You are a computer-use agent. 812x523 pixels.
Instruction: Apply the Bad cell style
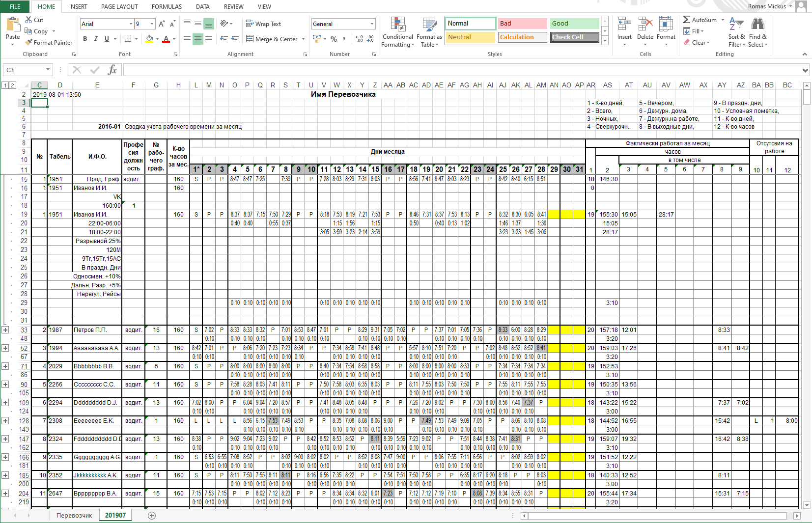tap(523, 23)
